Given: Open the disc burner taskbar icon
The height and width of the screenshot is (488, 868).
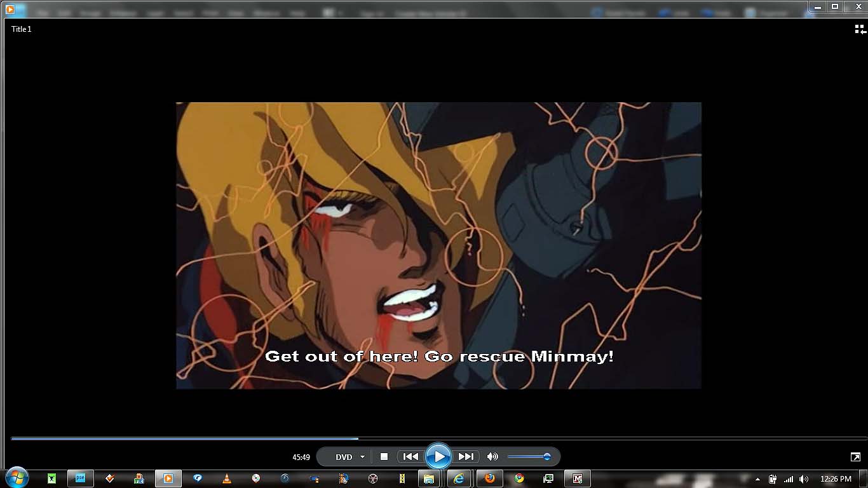Looking at the screenshot, I should point(256,478).
